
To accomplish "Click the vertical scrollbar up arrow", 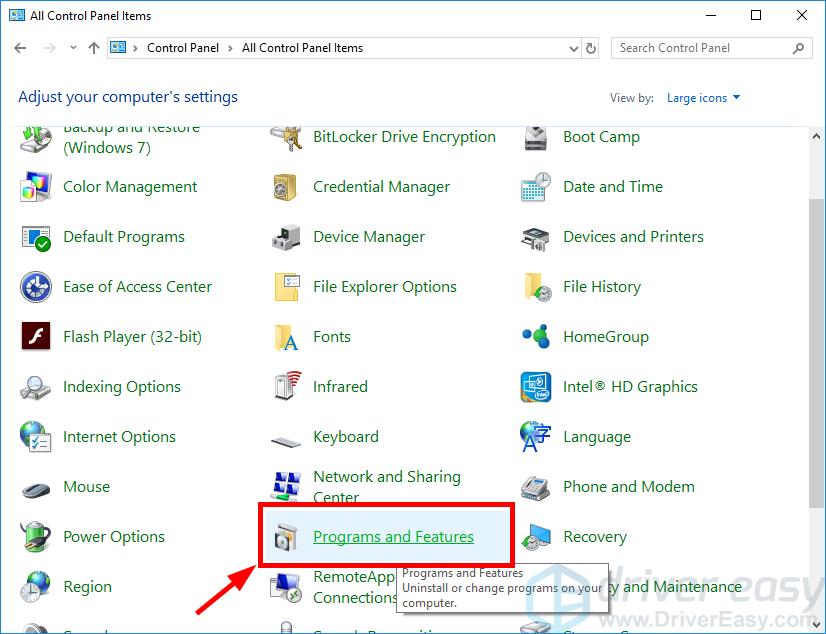I will [816, 137].
